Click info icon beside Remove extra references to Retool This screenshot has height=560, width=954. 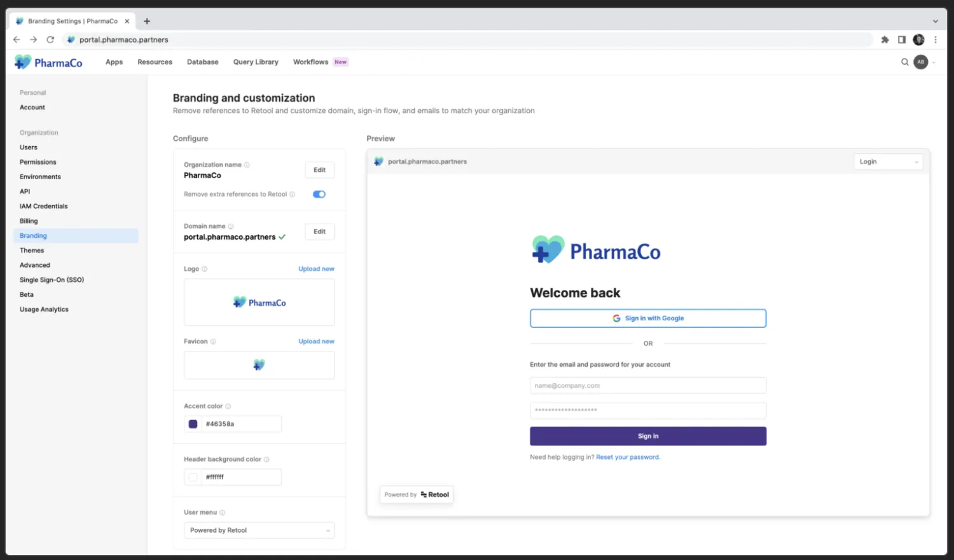[293, 195]
